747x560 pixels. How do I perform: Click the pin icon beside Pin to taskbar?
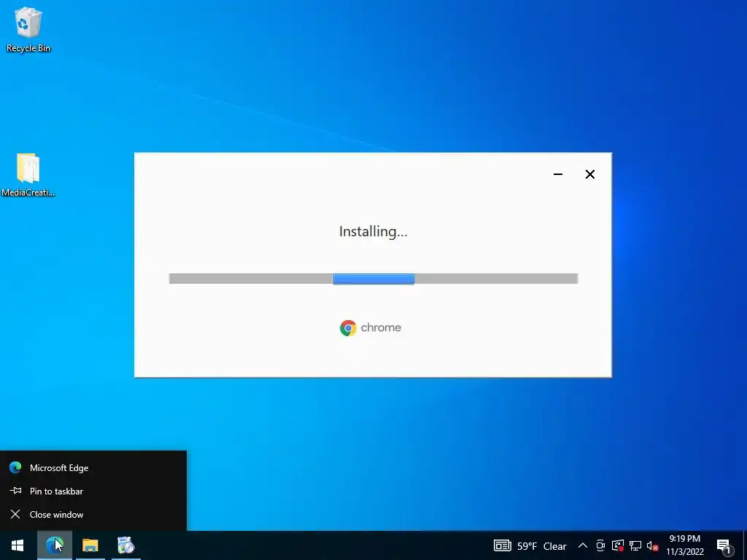pos(15,491)
